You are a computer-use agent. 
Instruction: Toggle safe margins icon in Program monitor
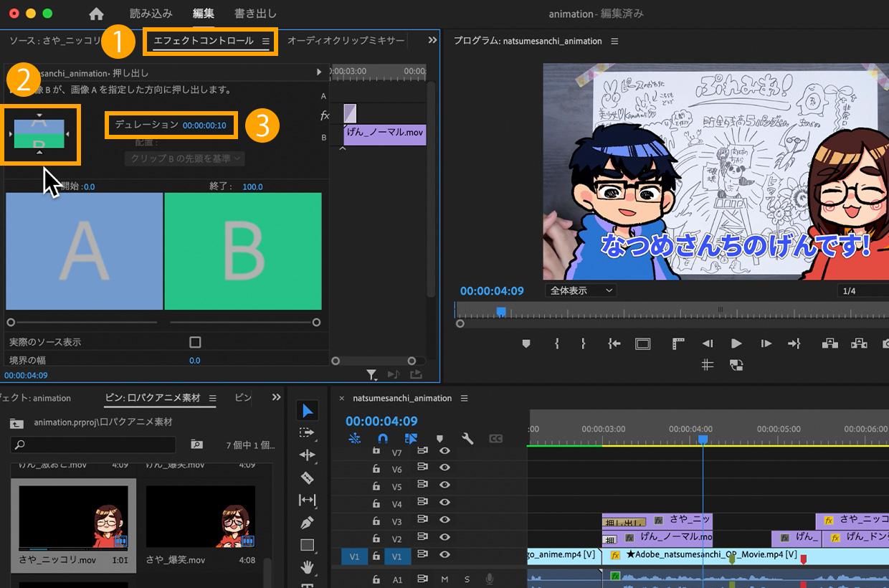pyautogui.click(x=642, y=343)
